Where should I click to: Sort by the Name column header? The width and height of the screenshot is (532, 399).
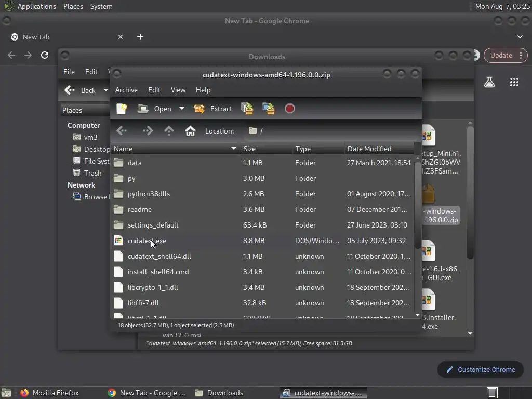pyautogui.click(x=176, y=149)
